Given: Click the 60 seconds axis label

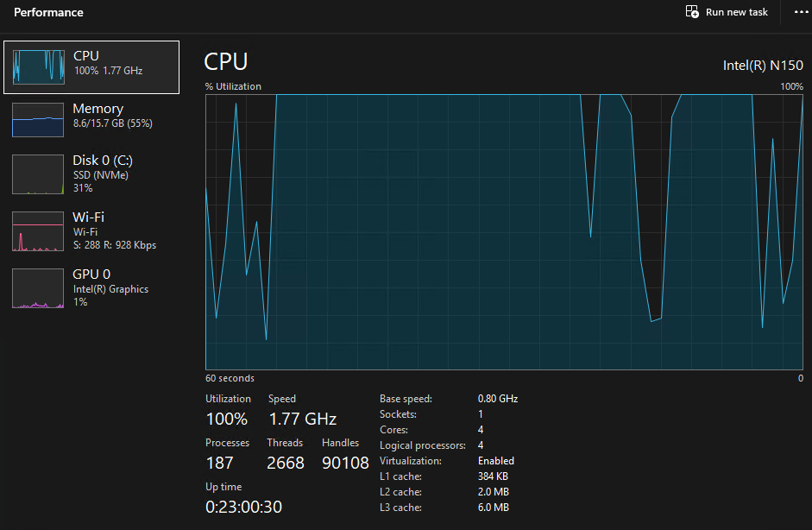Looking at the screenshot, I should pos(228,377).
